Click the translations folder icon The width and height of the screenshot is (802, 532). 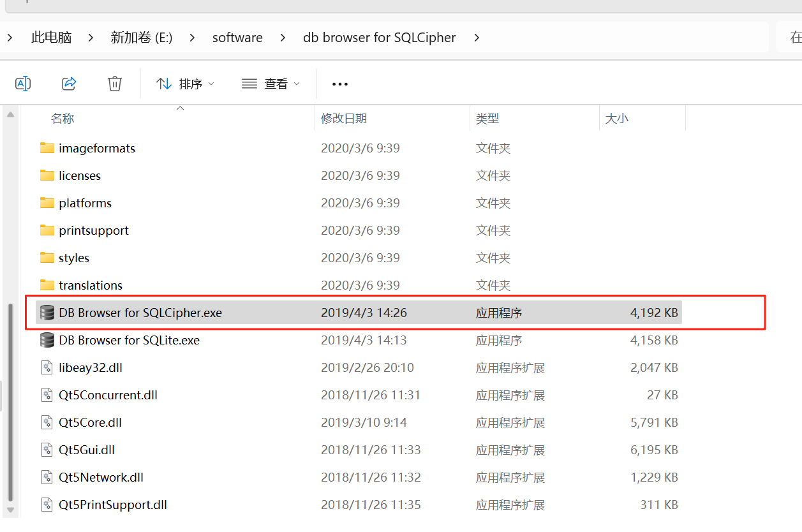click(47, 285)
